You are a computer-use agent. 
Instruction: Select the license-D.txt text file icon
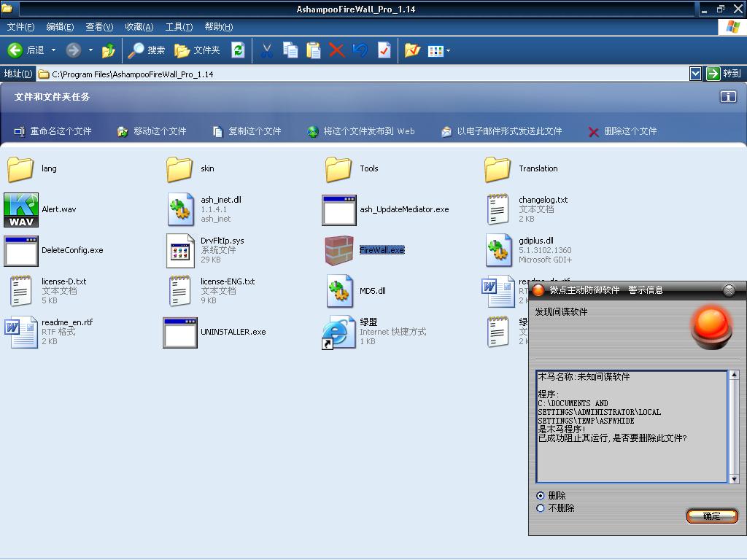click(x=20, y=292)
